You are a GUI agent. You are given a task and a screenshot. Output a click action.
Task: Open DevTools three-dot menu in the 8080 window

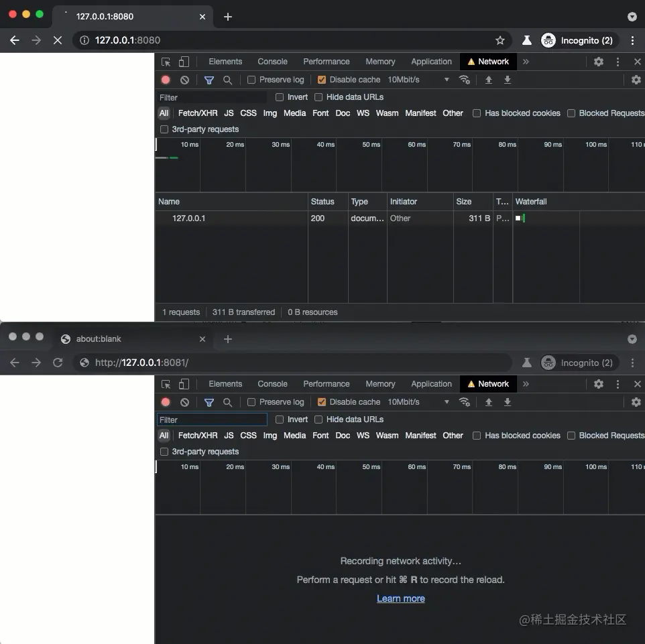click(618, 62)
